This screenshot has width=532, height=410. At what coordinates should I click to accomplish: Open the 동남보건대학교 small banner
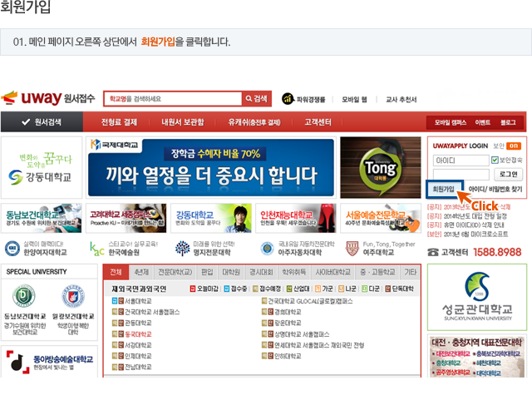tap(42, 218)
